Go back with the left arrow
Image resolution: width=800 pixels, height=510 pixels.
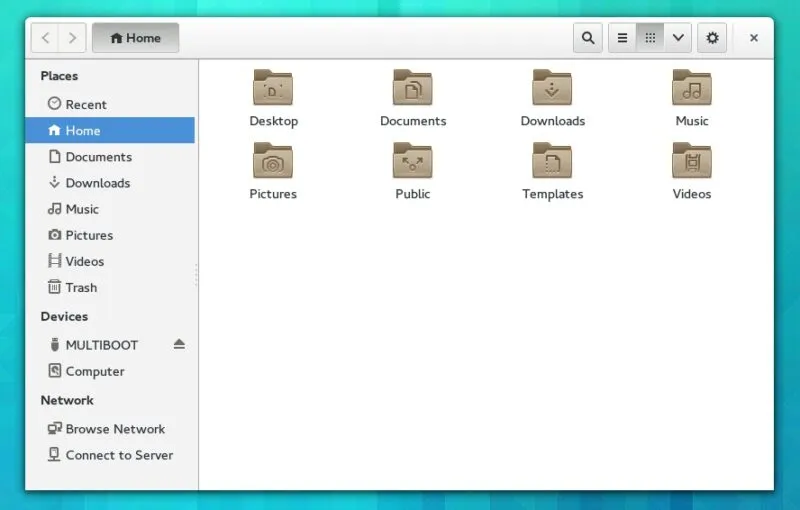pos(45,38)
